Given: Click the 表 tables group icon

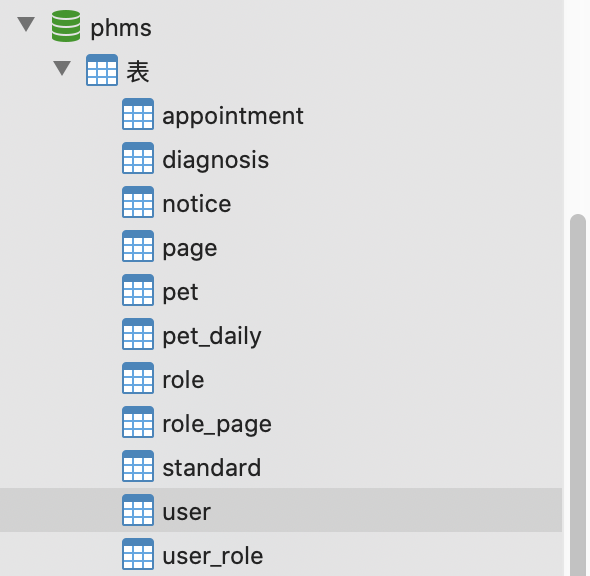Looking at the screenshot, I should pos(102,70).
